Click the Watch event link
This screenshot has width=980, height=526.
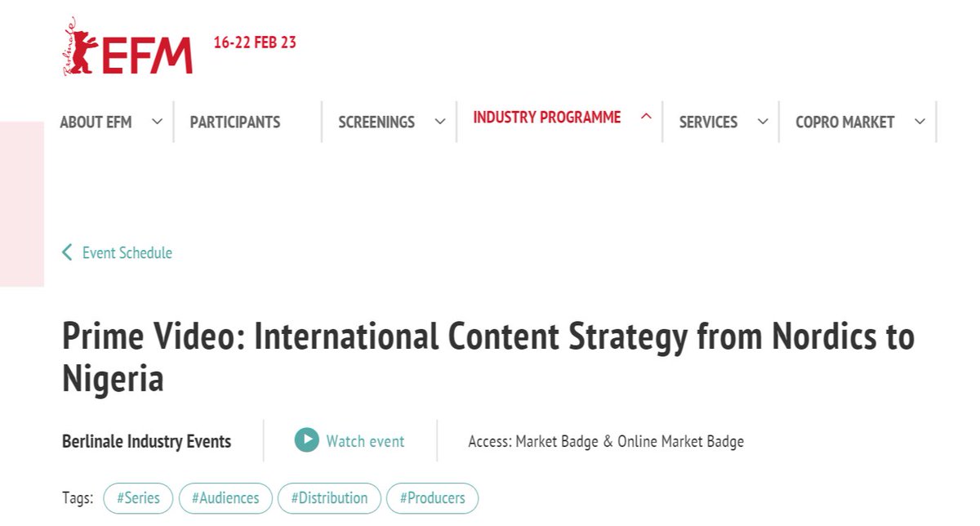point(365,441)
